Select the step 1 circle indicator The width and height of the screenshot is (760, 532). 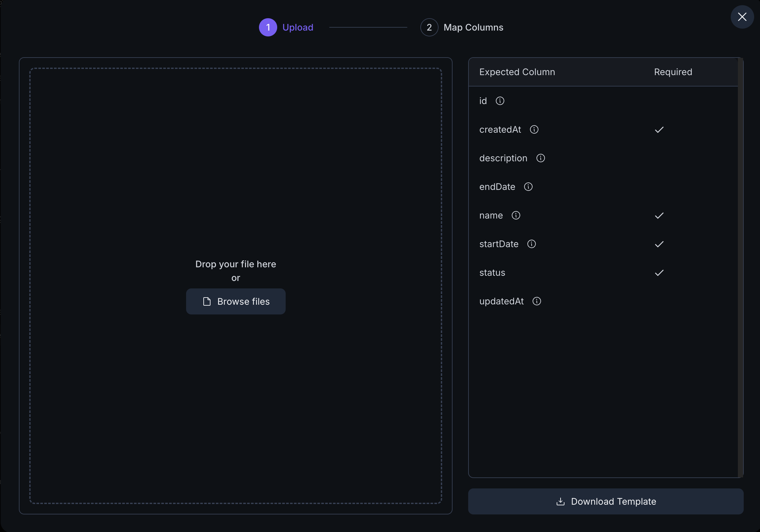[x=268, y=27]
